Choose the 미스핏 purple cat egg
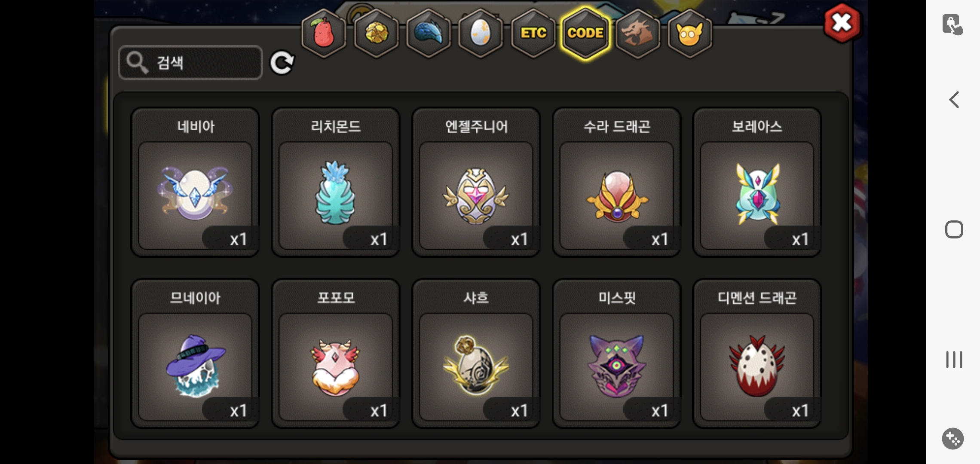 (617, 354)
